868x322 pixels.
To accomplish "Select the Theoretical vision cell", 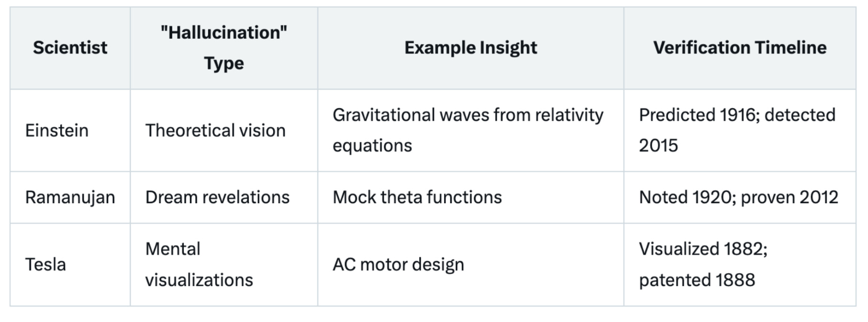I will pyautogui.click(x=224, y=130).
